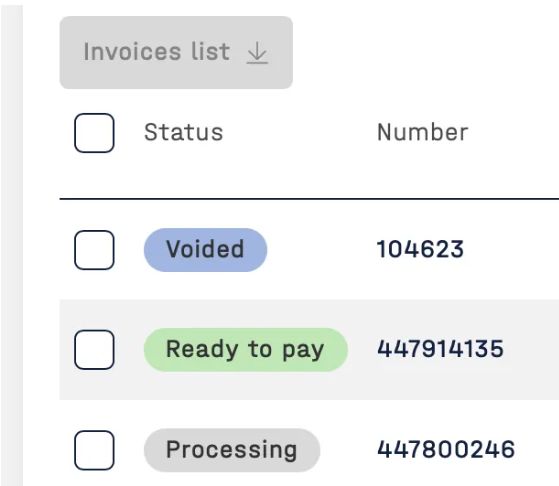Select the Ready to pay invoice checkbox
Screen dimensions: 559x486
click(94, 349)
